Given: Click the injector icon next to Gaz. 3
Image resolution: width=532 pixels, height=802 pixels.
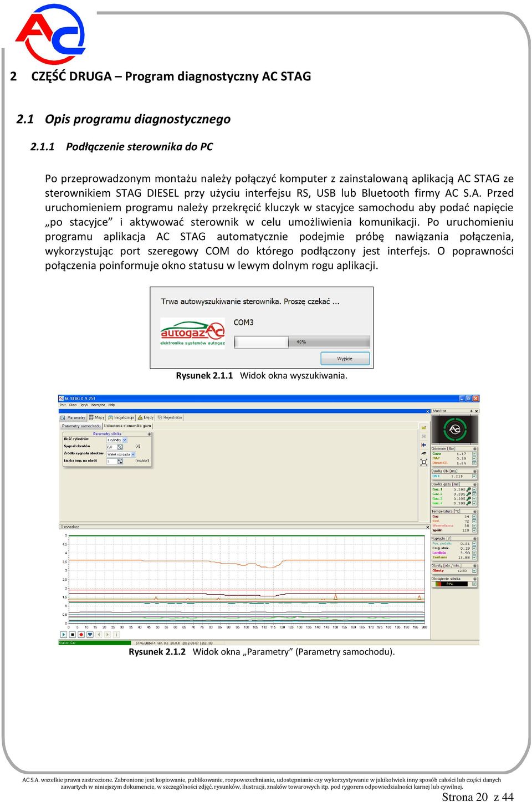Looking at the screenshot, I should [x=469, y=499].
